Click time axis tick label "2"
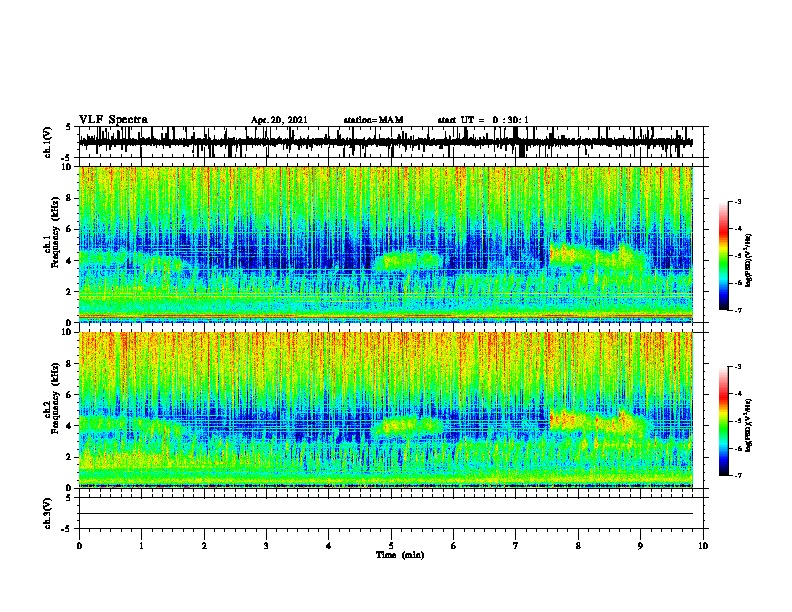Viewport: 792px width, 612px height. [x=204, y=545]
